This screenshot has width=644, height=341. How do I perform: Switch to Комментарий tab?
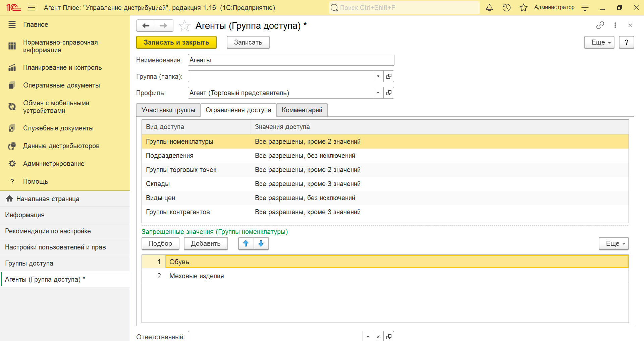[302, 110]
